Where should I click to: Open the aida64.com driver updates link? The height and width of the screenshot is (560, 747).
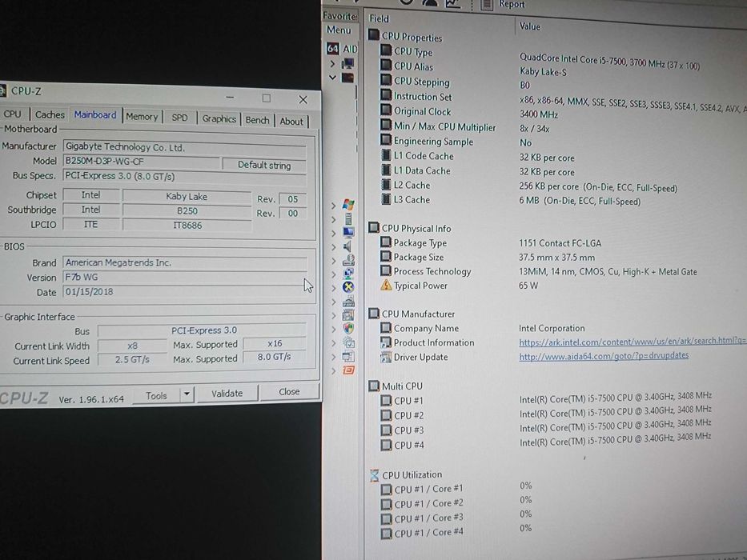(604, 355)
